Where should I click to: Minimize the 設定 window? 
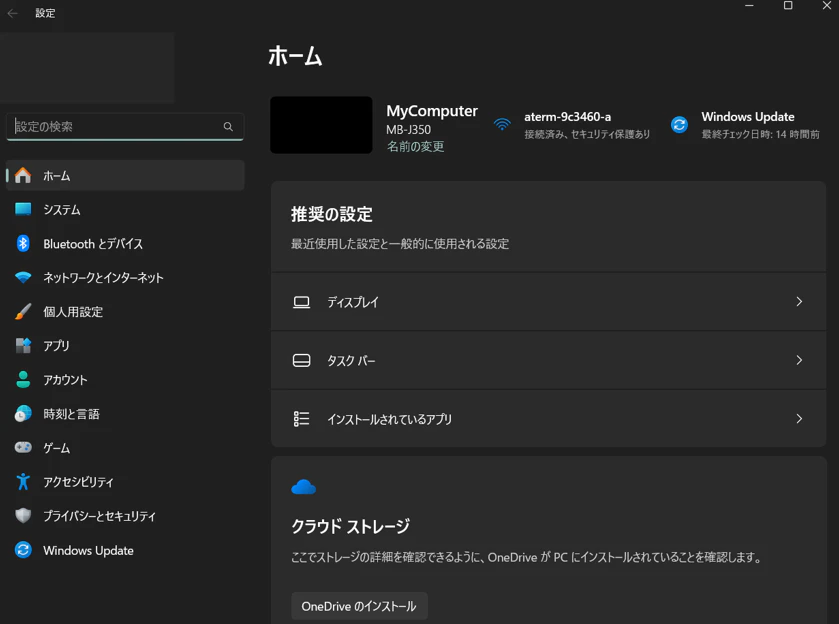tap(749, 6)
